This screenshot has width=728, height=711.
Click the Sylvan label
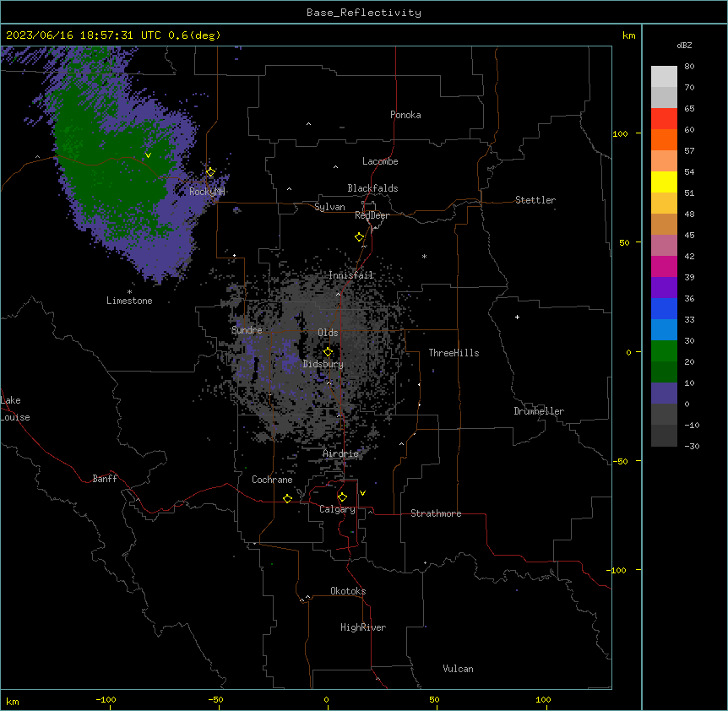329,207
